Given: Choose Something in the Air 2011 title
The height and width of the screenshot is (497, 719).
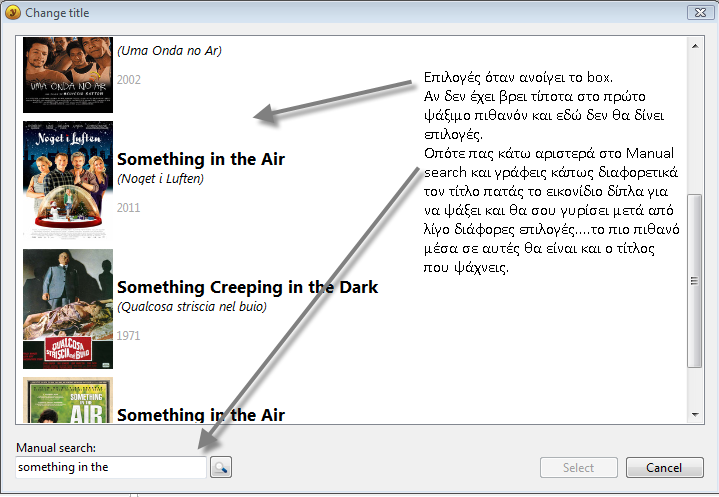Looking at the screenshot, I should pyautogui.click(x=201, y=160).
